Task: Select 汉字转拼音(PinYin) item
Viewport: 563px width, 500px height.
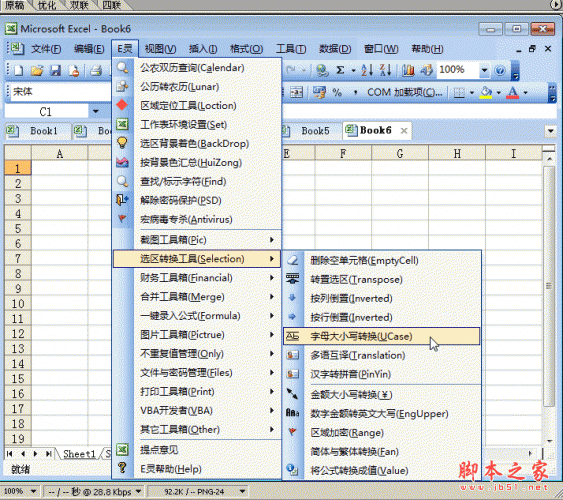Action: click(x=382, y=374)
